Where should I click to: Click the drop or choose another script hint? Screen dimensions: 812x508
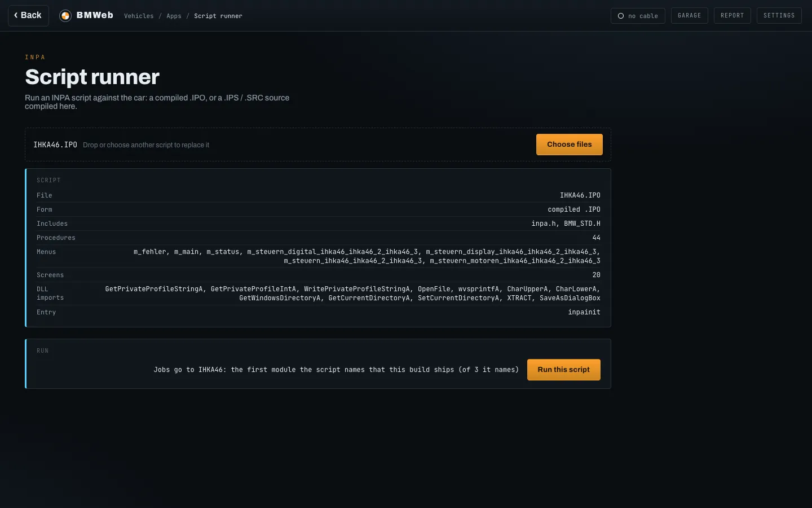pos(146,145)
